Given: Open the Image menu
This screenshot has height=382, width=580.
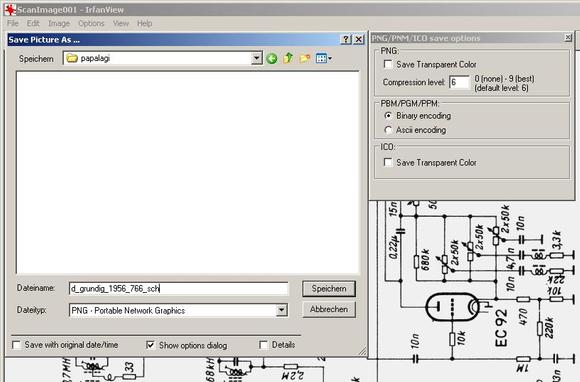Looking at the screenshot, I should pos(59,23).
